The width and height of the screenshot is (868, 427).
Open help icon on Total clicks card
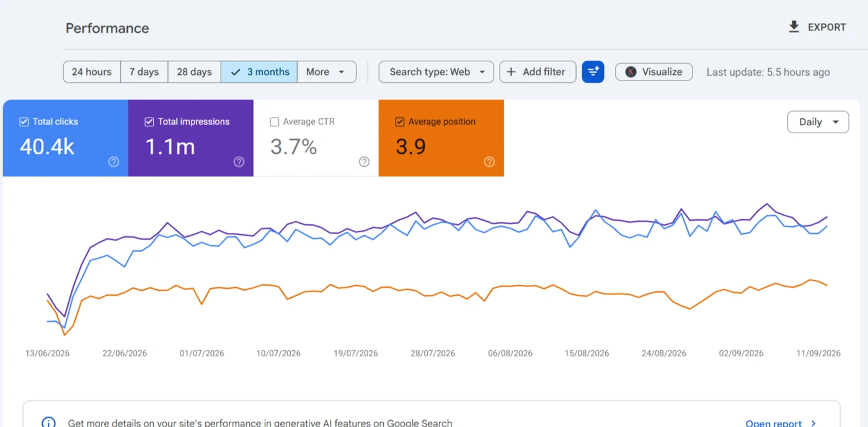(x=113, y=162)
